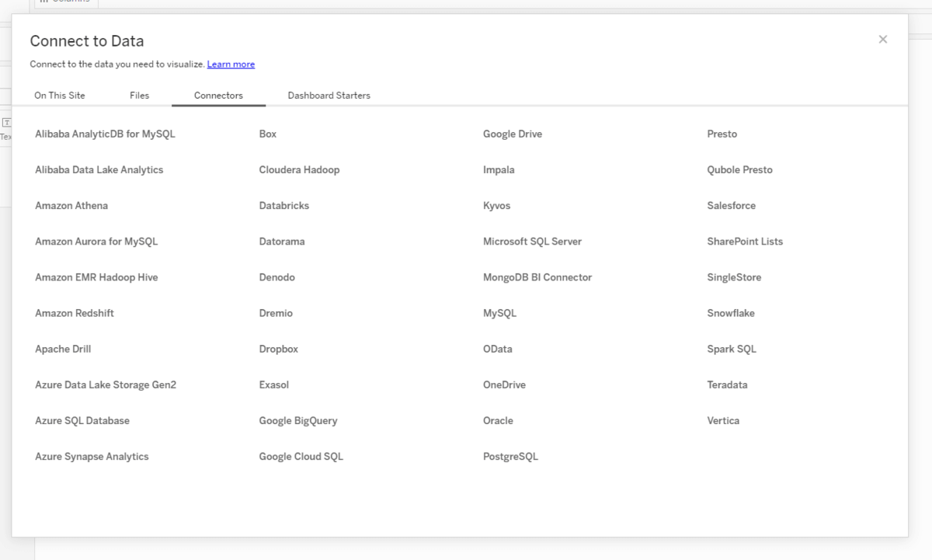This screenshot has width=932, height=560.
Task: Connect to Snowflake
Action: pos(731,313)
